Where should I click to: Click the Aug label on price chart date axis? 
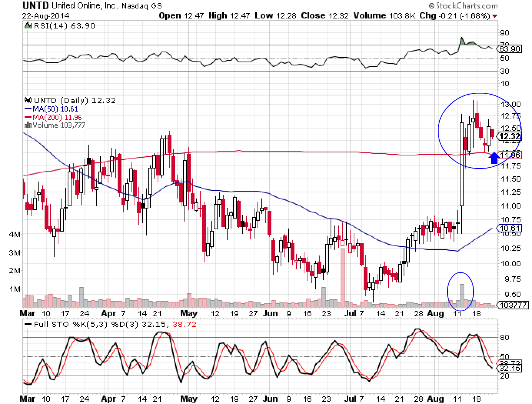pyautogui.click(x=435, y=313)
